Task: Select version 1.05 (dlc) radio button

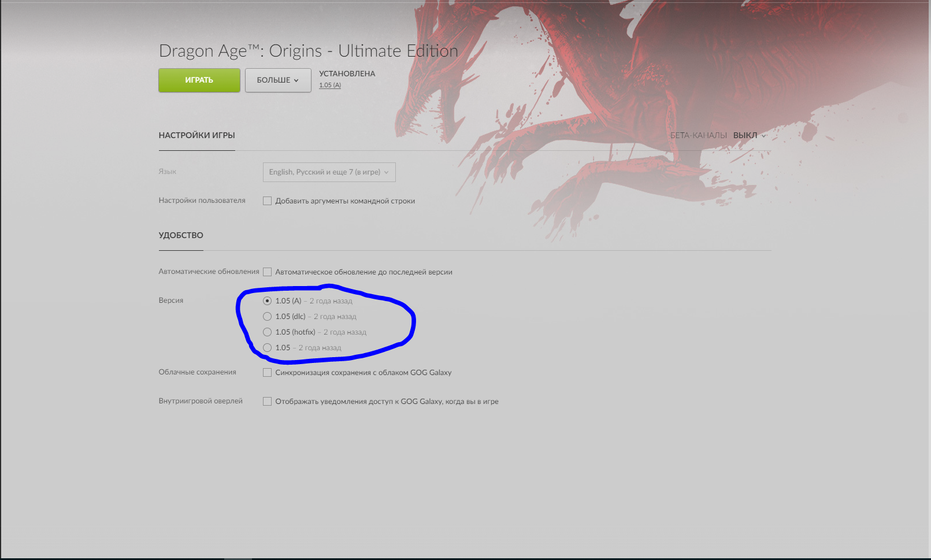Action: point(267,317)
